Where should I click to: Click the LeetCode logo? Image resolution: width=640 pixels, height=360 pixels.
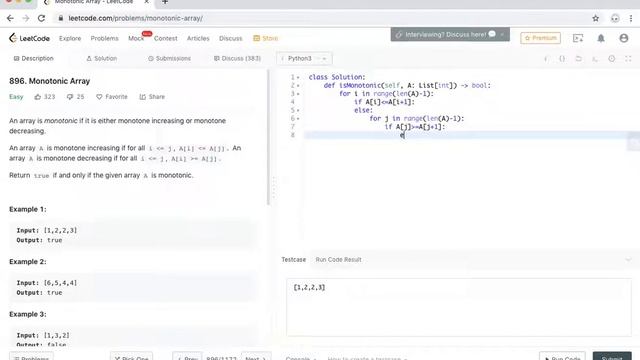(x=29, y=38)
